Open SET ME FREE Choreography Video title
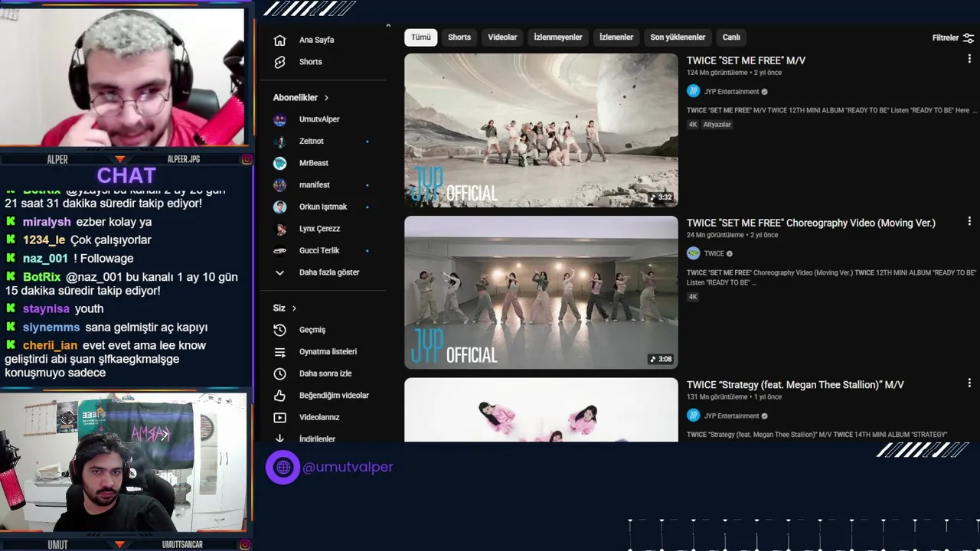This screenshot has height=551, width=980. click(811, 223)
